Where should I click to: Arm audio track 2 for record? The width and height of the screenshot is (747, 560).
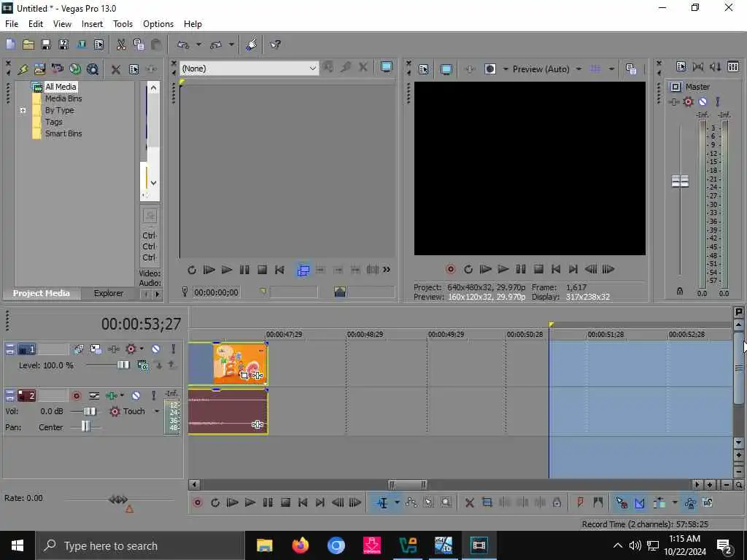[x=76, y=396]
